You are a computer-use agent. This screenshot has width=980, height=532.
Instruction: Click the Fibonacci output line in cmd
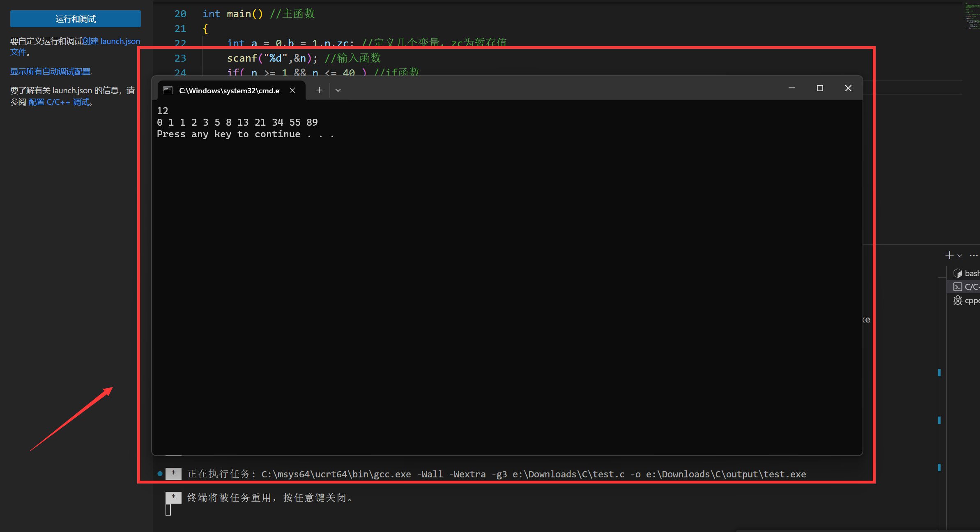point(237,122)
